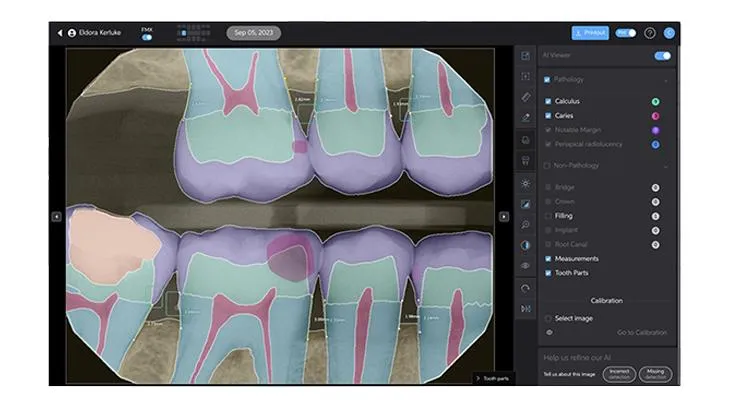The image size is (730, 410).
Task: Uncheck the Pathology checkbox
Action: tap(547, 80)
